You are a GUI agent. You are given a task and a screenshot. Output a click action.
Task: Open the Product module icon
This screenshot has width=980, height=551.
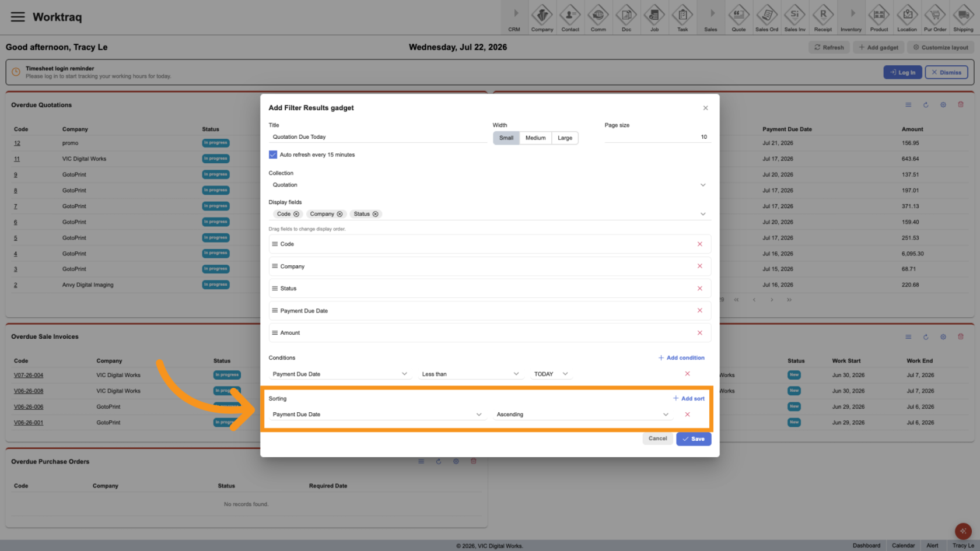[878, 17]
